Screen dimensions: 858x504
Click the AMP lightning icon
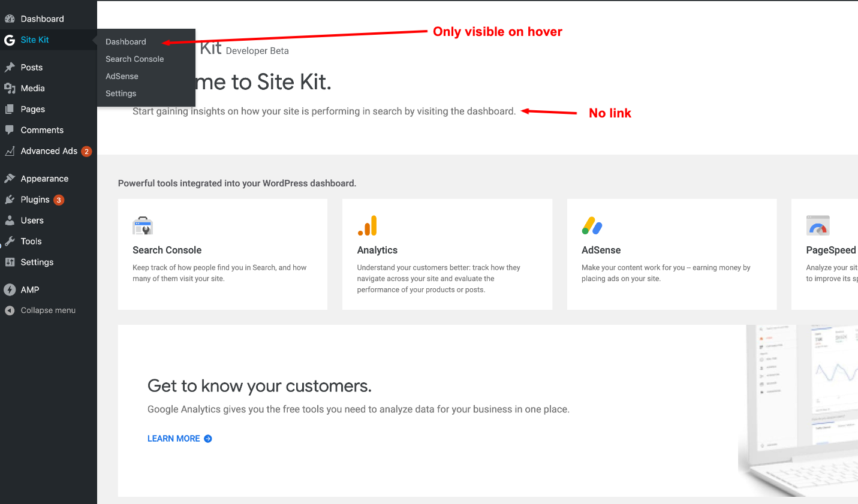click(9, 289)
